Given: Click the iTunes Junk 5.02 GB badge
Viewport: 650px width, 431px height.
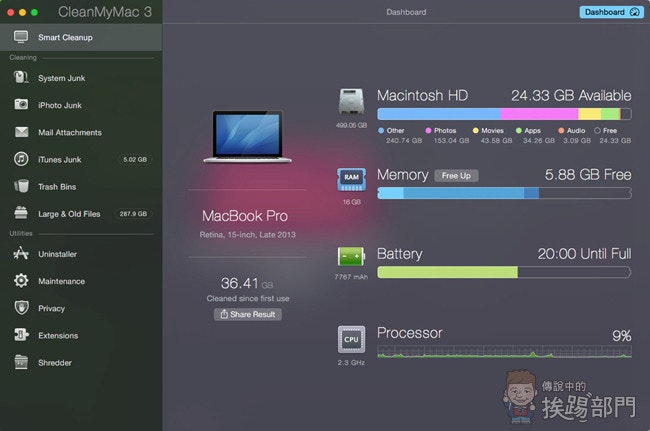Looking at the screenshot, I should (x=135, y=160).
